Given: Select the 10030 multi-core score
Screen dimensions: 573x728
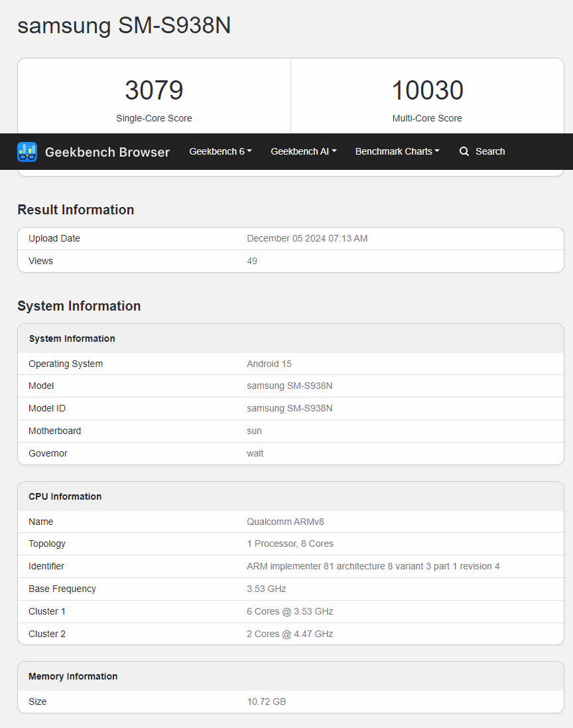Looking at the screenshot, I should [427, 90].
